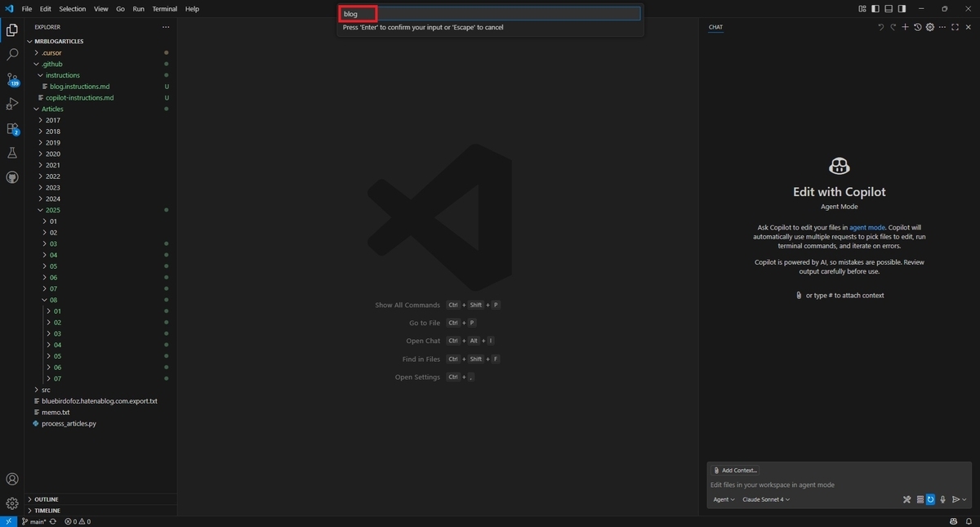
Task: Open the Explorer view in activity bar
Action: pyautogui.click(x=12, y=30)
